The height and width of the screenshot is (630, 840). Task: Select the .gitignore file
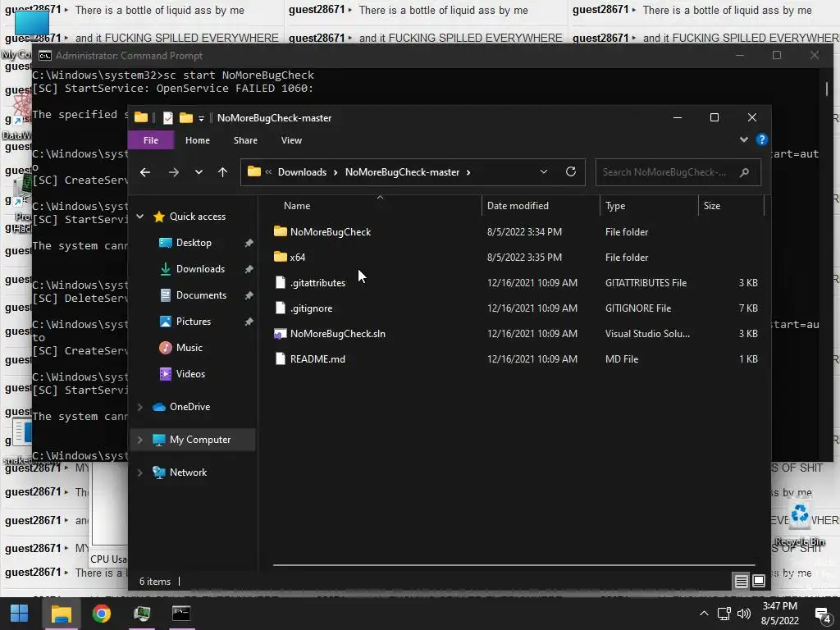(311, 308)
